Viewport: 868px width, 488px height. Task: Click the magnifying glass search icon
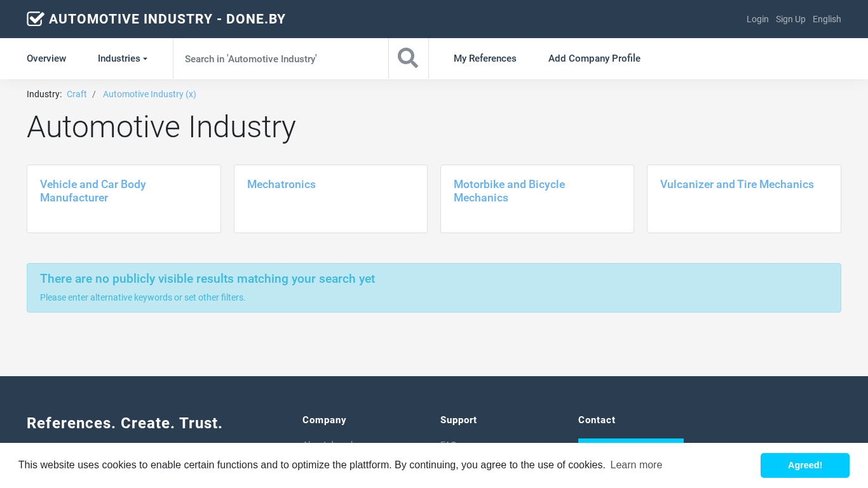point(408,58)
